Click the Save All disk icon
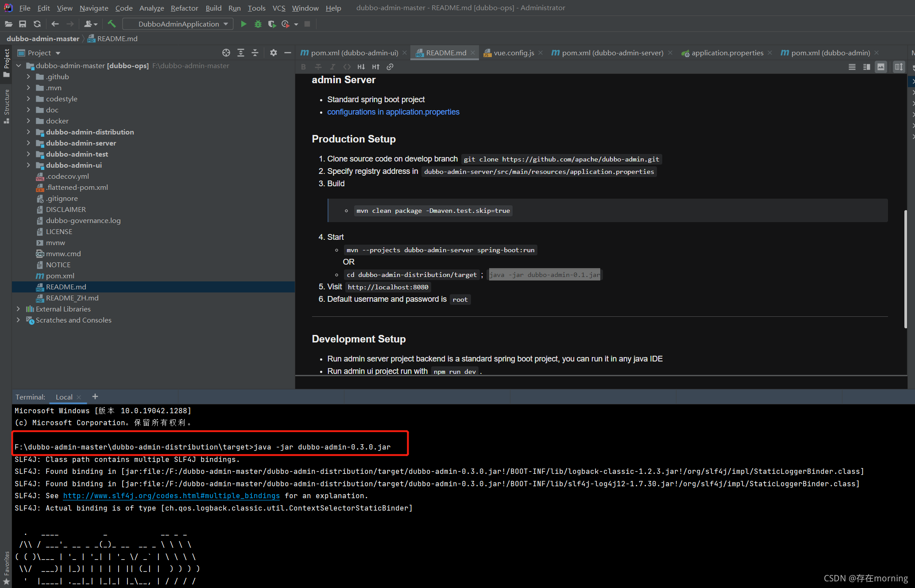Viewport: 915px width, 588px height. pyautogui.click(x=23, y=24)
